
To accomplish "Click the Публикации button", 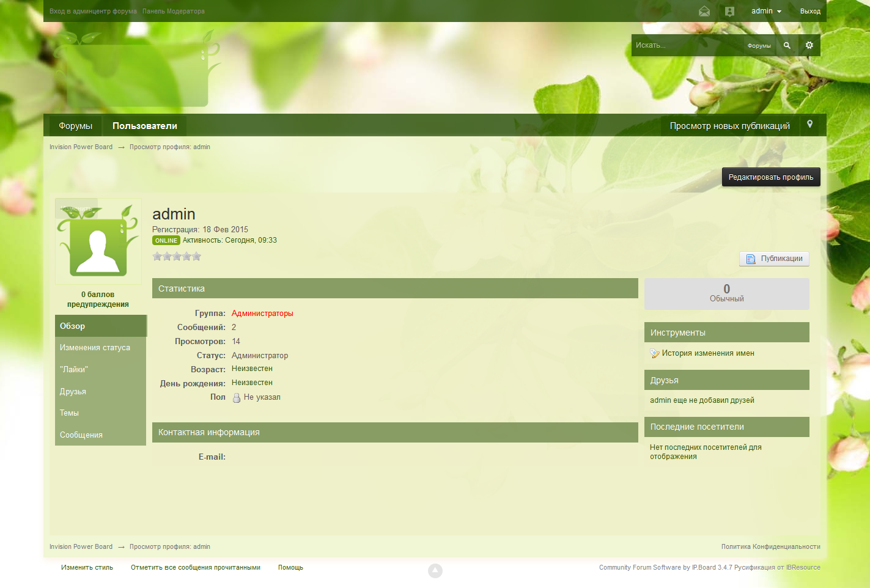I will (x=774, y=259).
